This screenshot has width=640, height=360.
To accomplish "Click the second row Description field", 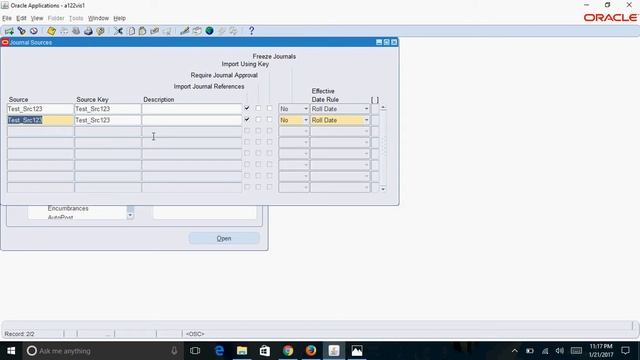I will pos(192,120).
